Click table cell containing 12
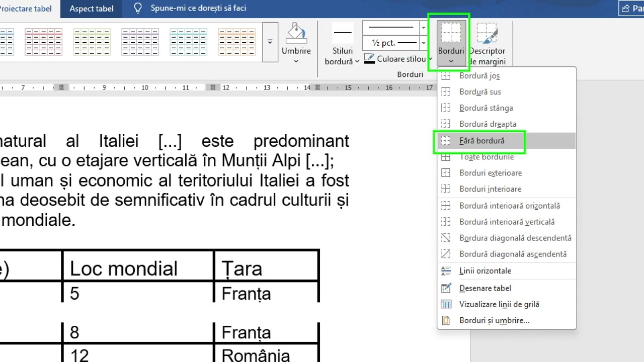Image resolution: width=644 pixels, height=362 pixels. point(138,354)
